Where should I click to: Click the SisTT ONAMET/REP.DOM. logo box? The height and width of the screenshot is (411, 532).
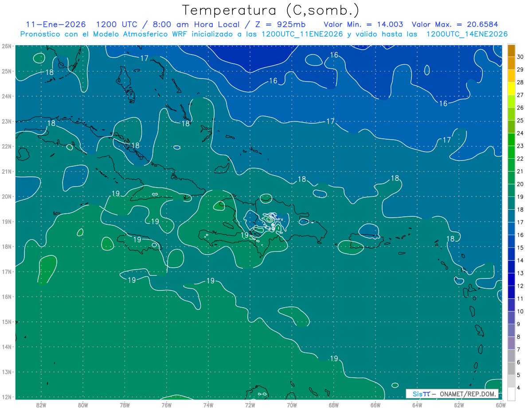point(452,394)
